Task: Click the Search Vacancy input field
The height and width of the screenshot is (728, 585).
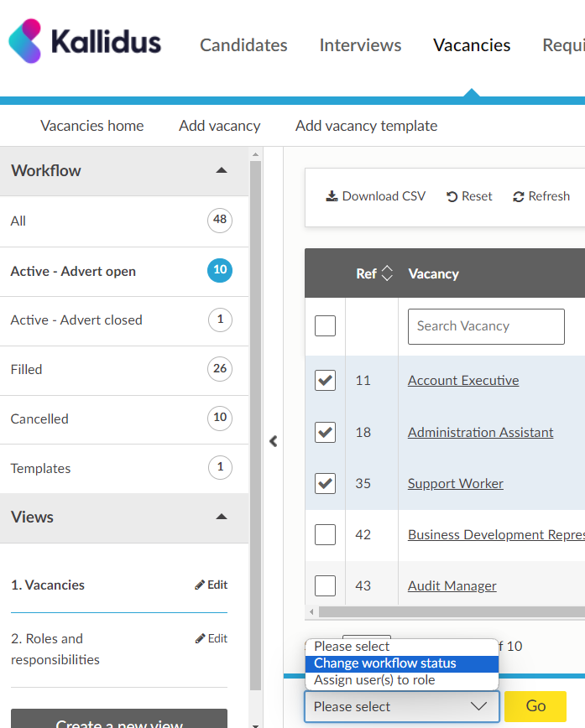Action: click(486, 326)
